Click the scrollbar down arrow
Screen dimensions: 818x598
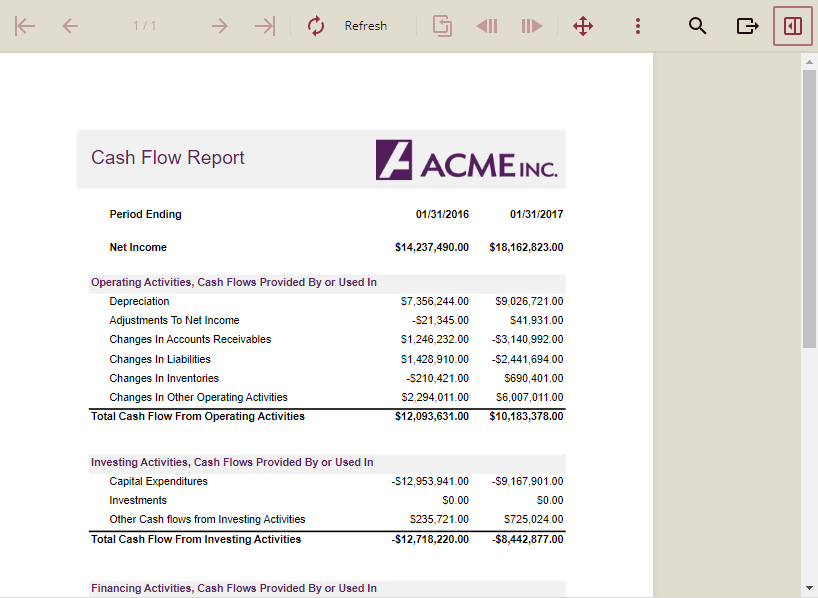(809, 588)
